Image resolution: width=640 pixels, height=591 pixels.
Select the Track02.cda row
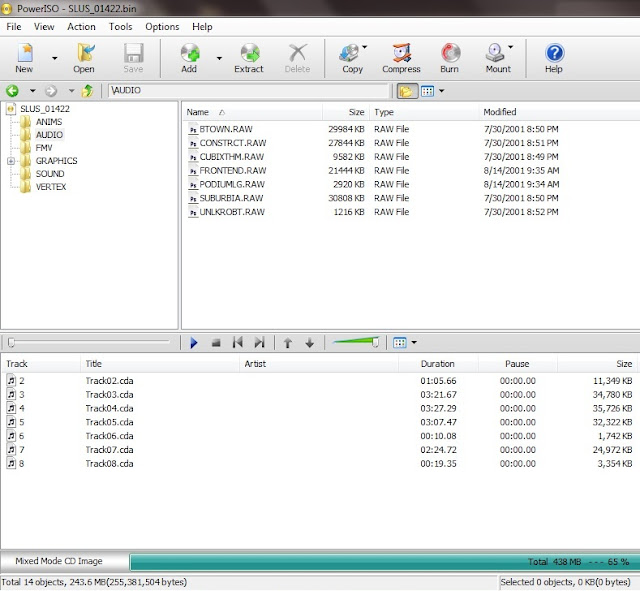point(319,381)
